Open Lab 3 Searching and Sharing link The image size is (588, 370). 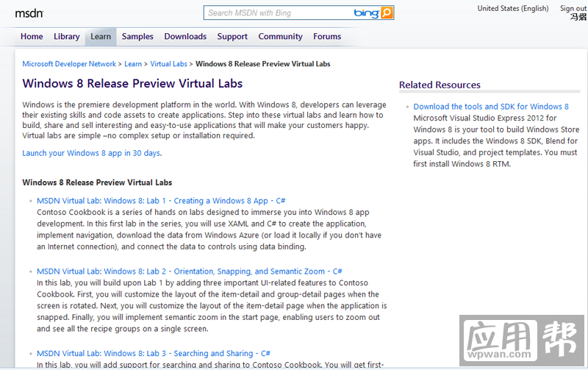[154, 354]
